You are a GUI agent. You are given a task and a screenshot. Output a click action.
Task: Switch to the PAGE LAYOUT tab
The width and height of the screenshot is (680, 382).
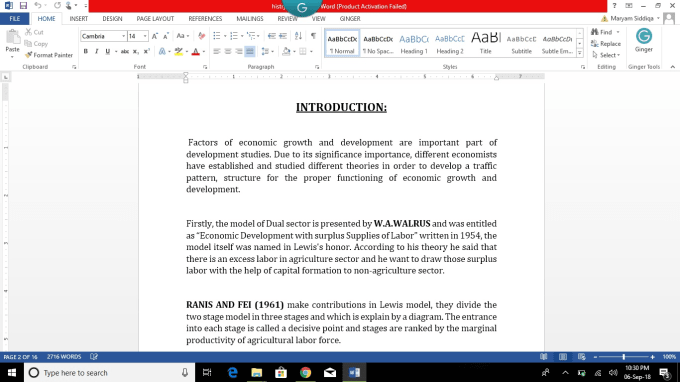pos(155,19)
